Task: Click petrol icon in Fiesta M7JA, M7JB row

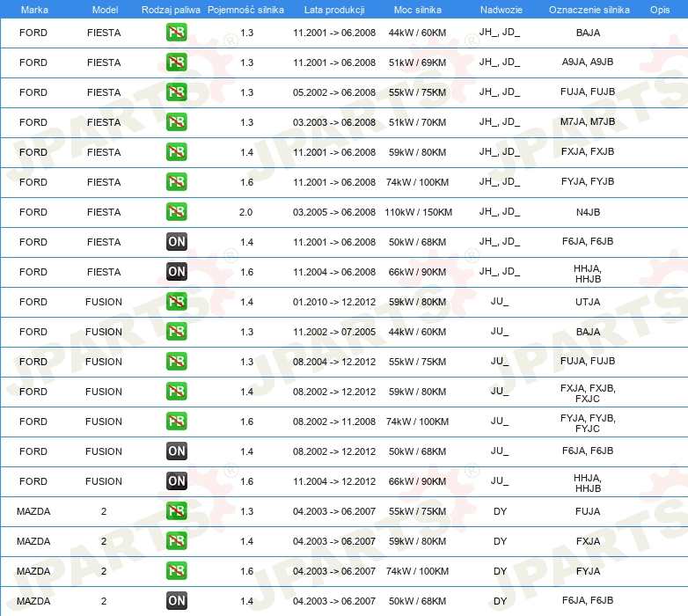Action: point(176,122)
